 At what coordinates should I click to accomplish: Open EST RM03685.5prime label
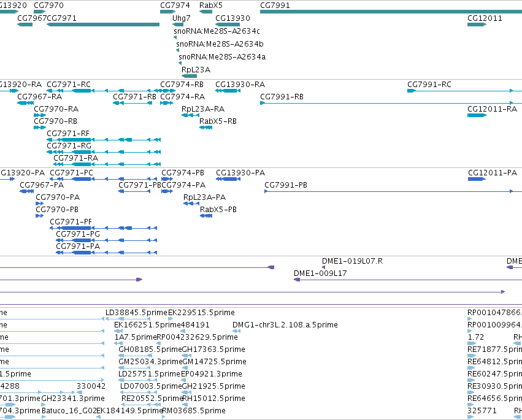click(194, 411)
